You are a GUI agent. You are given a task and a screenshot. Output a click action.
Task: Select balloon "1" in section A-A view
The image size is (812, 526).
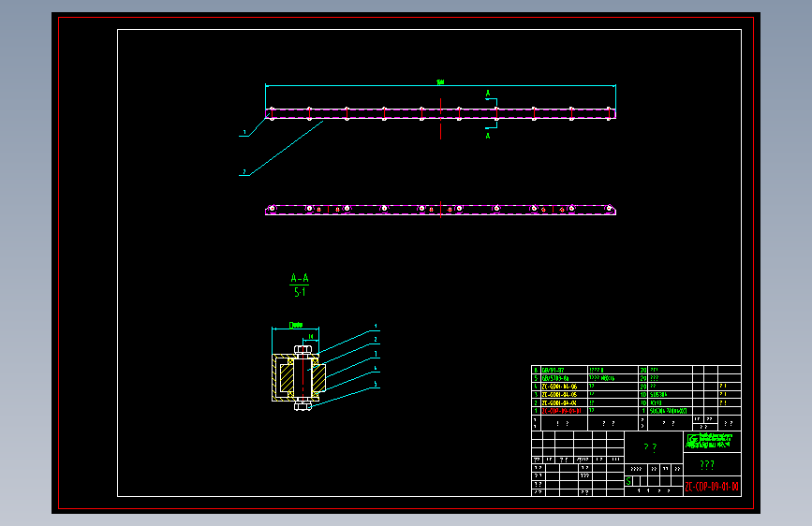(376, 327)
